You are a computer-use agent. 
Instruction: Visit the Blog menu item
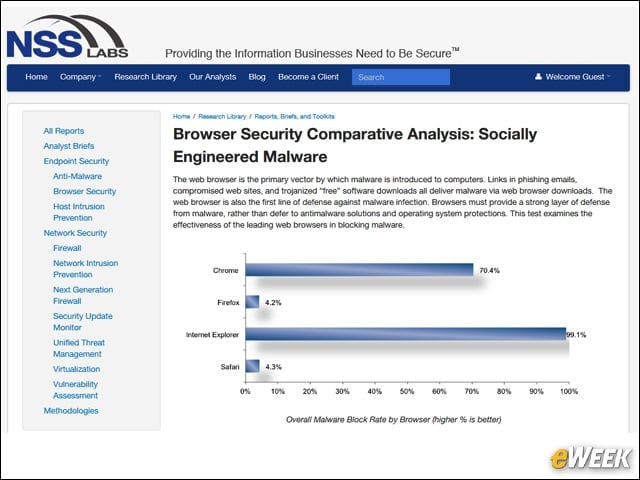click(257, 77)
